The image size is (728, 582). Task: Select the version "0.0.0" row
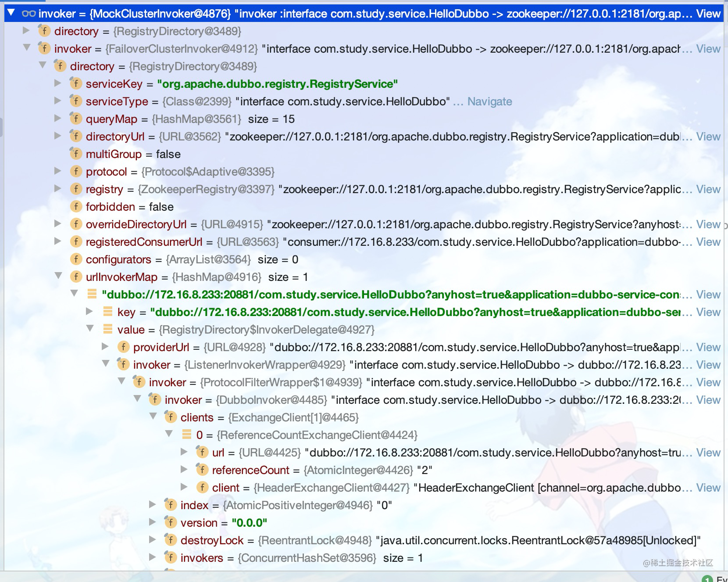(x=364, y=523)
